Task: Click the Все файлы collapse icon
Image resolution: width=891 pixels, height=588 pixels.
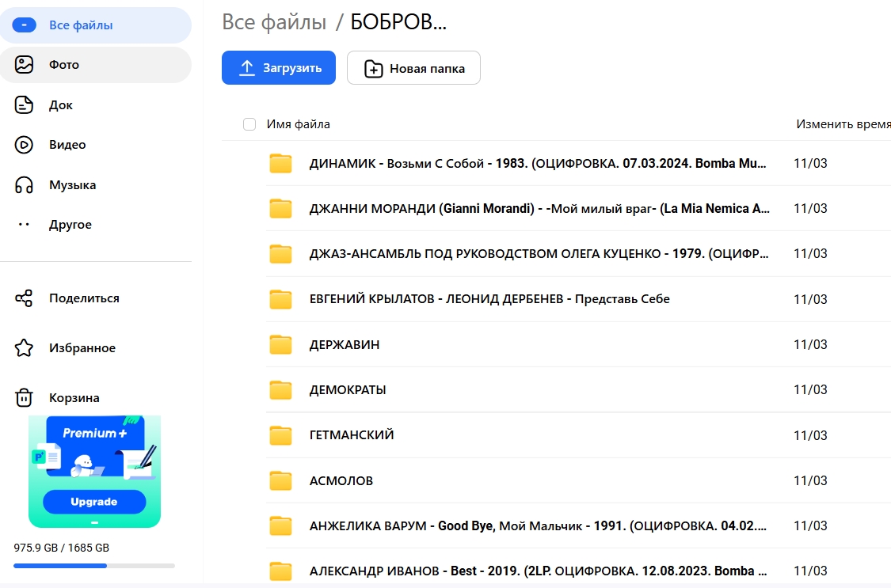Action: [24, 25]
